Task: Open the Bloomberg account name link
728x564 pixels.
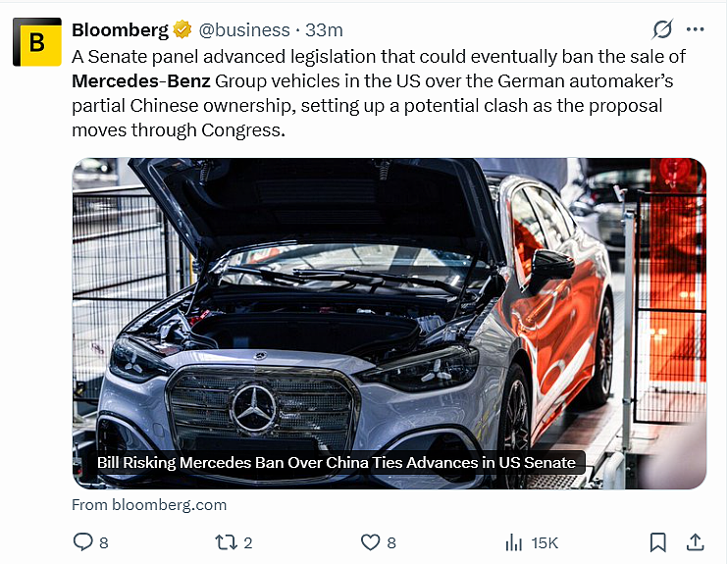Action: pos(120,30)
